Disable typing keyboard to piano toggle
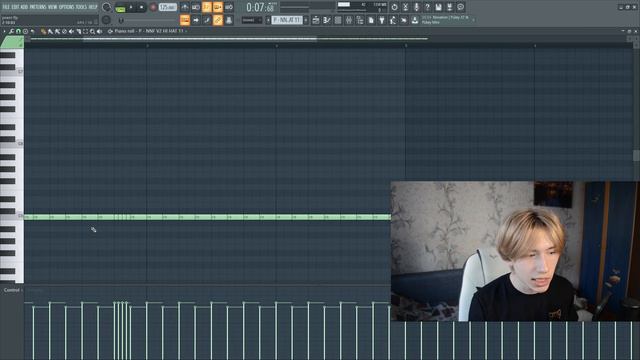 point(184,20)
